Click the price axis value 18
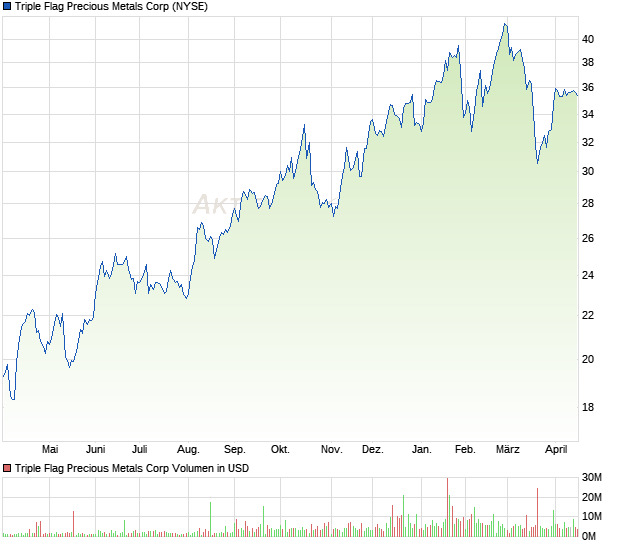The image size is (620, 546). [588, 407]
